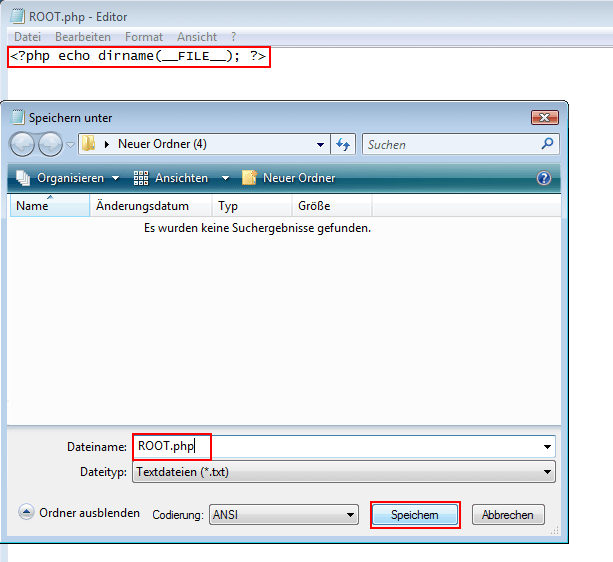
Task: Sort by the Typ column header
Action: (x=252, y=206)
